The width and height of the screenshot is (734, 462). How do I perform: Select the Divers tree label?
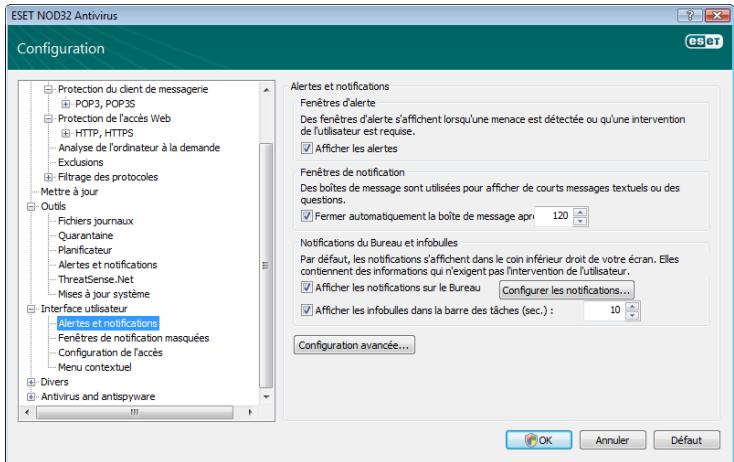tap(54, 382)
